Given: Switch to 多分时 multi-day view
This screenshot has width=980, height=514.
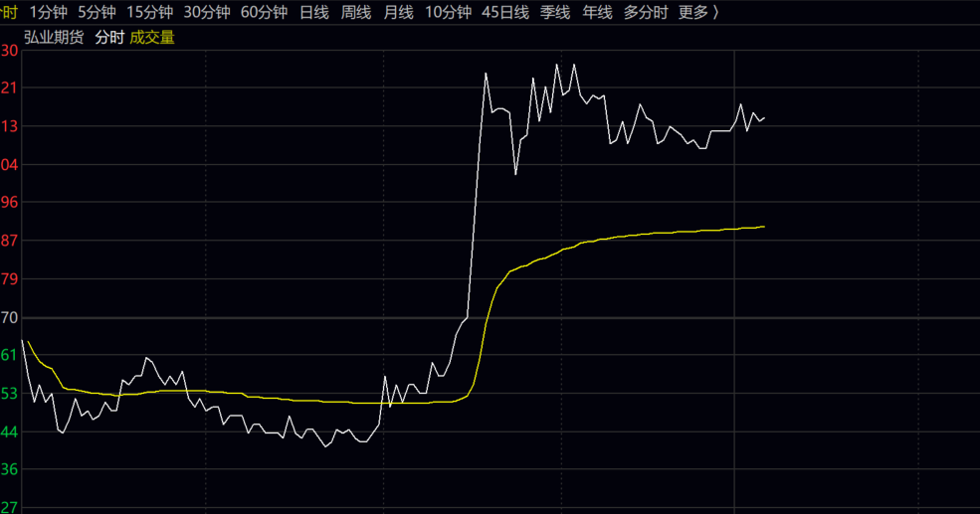Looking at the screenshot, I should [646, 13].
